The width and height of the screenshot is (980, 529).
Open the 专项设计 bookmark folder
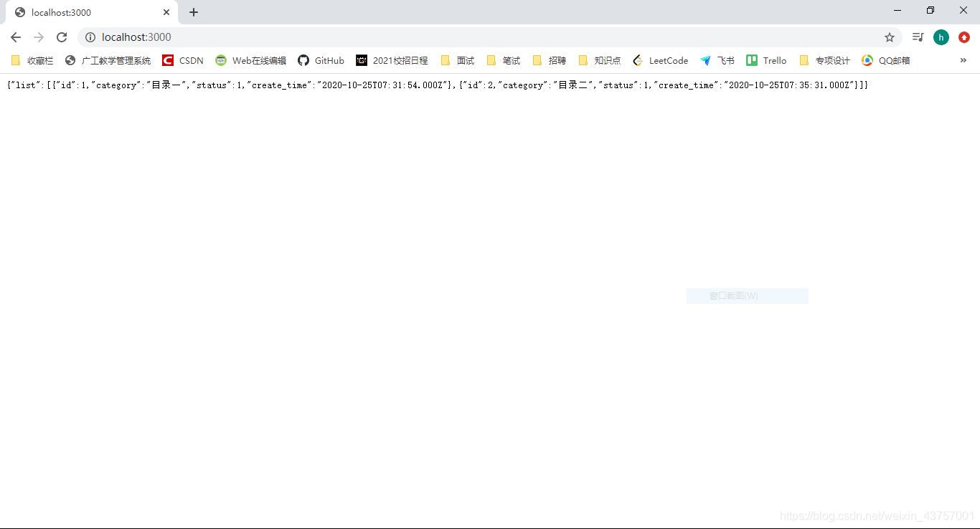tap(825, 61)
